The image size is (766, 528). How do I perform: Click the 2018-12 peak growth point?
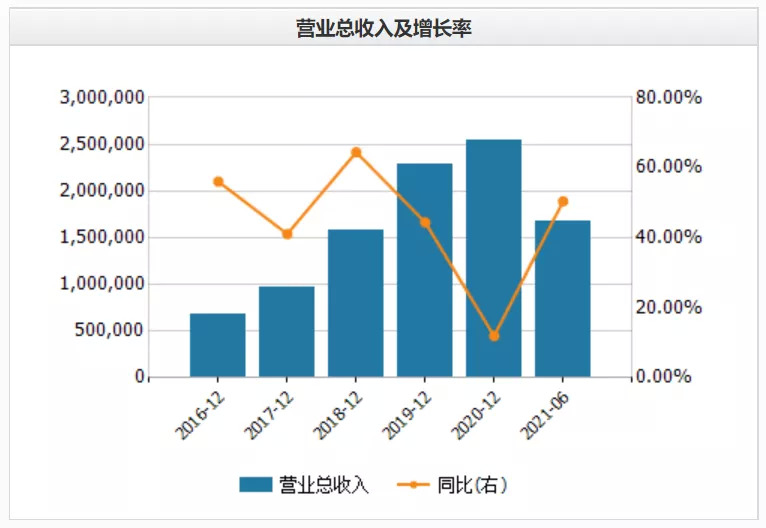click(357, 152)
